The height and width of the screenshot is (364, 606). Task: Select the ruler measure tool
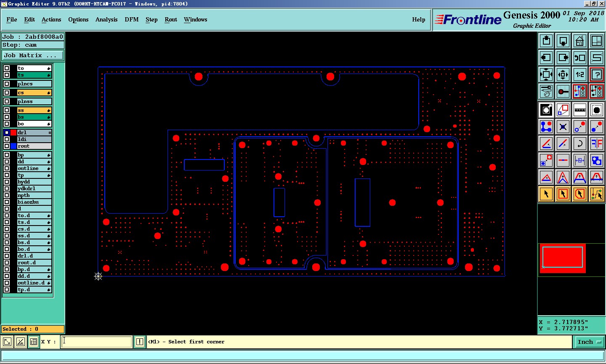[580, 110]
